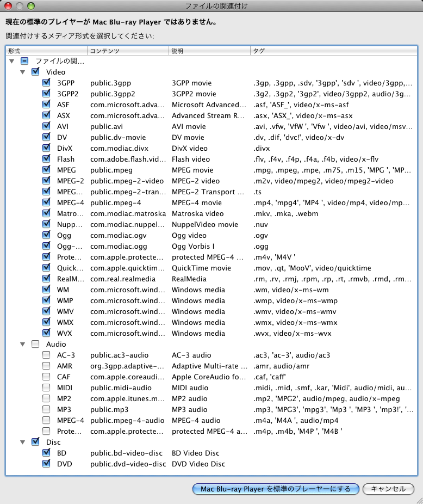Uncheck the WM format checkbox

46,290
